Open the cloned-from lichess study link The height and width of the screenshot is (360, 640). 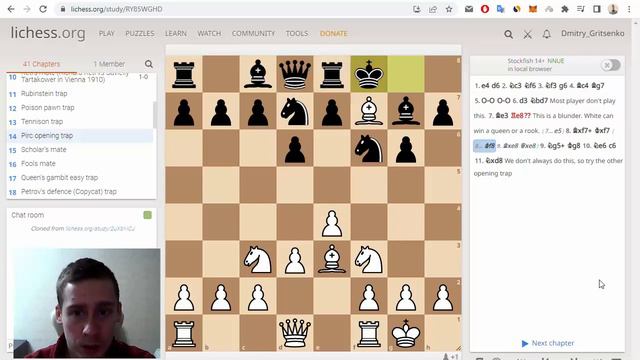pyautogui.click(x=100, y=229)
